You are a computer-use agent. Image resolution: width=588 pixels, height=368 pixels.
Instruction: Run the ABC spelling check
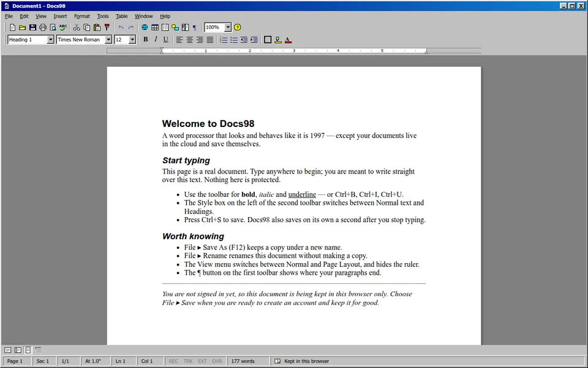pyautogui.click(x=63, y=28)
